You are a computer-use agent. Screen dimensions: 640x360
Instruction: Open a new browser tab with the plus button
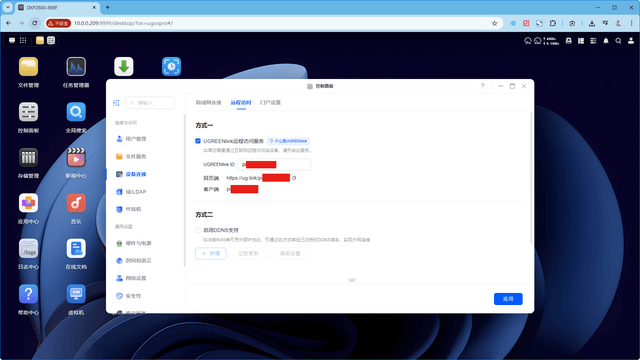pyautogui.click(x=107, y=7)
